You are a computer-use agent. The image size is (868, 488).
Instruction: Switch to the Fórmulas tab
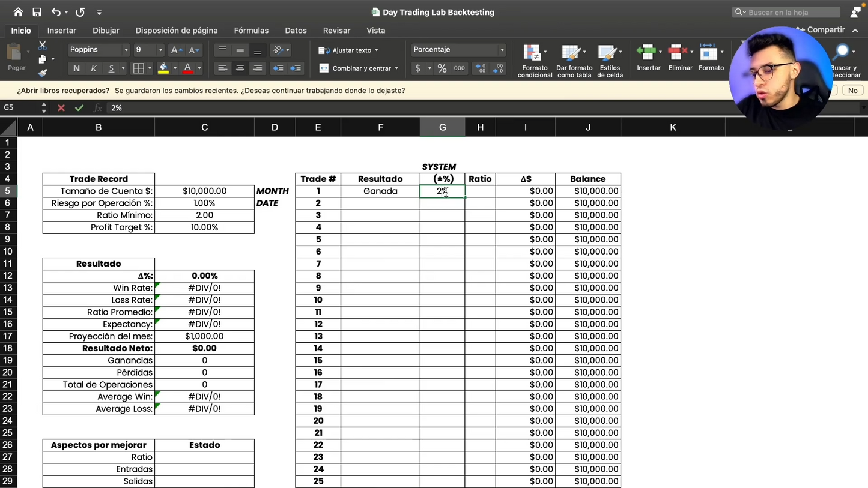pos(251,30)
